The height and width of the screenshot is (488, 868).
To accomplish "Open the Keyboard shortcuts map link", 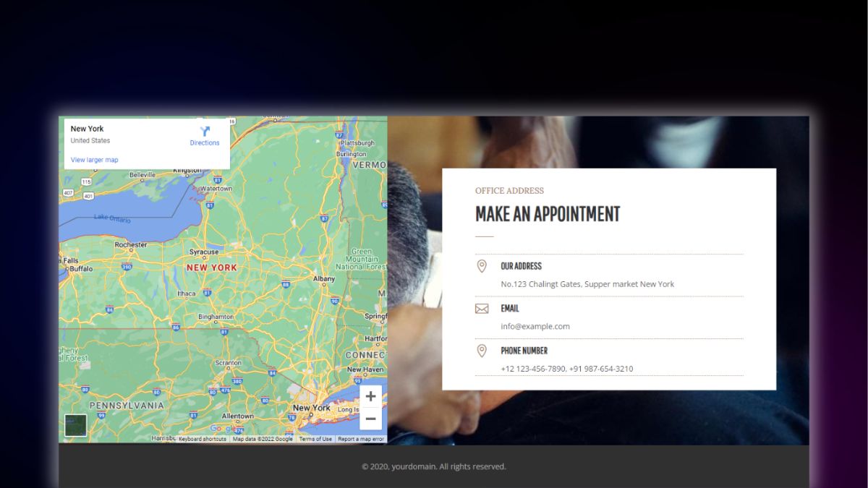I will (203, 439).
